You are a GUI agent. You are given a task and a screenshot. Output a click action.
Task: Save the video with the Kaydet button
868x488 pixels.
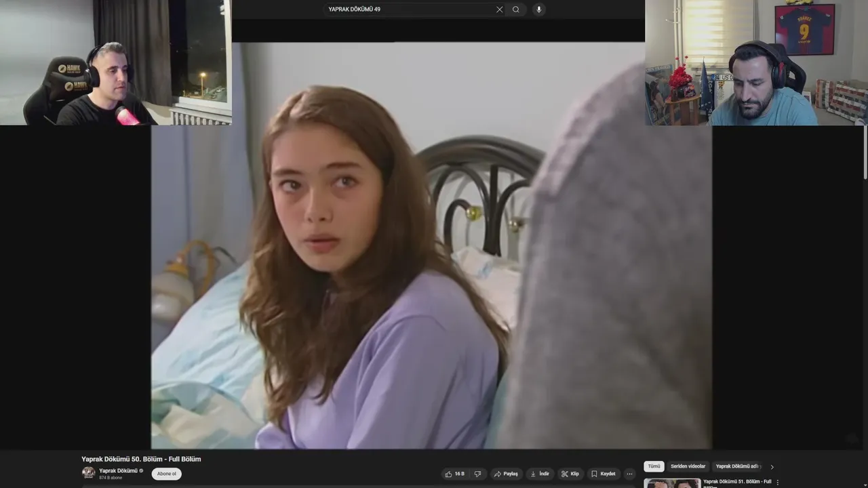604,474
